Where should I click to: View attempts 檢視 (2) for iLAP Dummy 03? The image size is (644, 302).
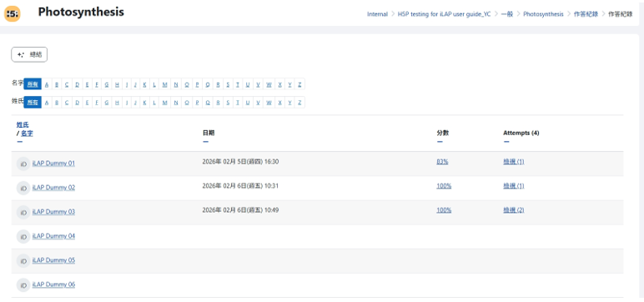click(513, 210)
